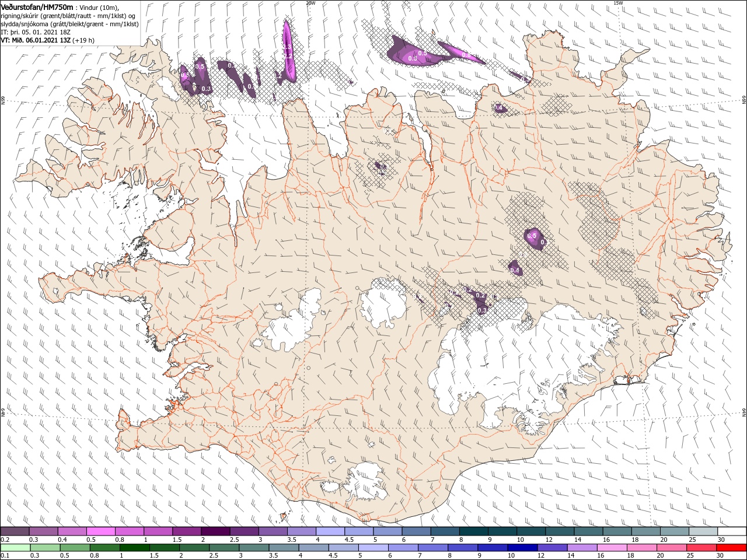Pick the white last swatch of the upper legend

click(732, 531)
